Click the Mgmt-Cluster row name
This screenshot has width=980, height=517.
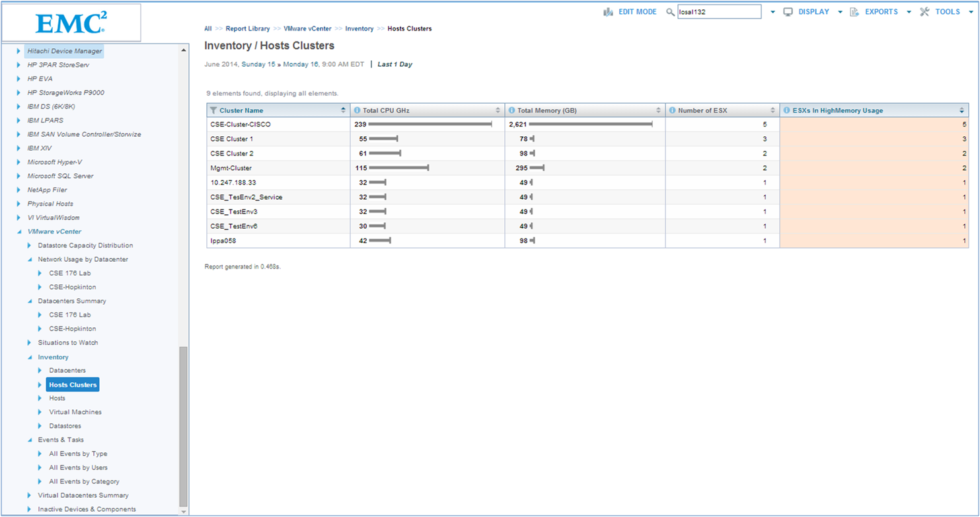231,168
